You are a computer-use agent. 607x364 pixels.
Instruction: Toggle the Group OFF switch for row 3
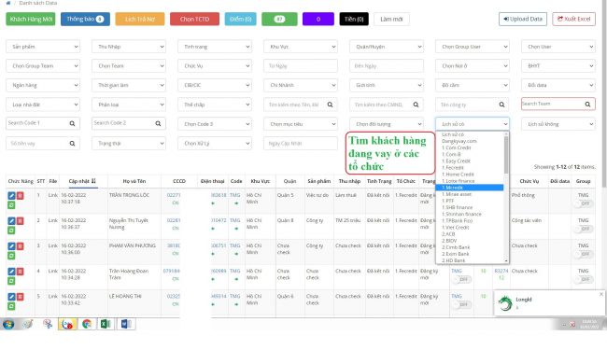584,254
